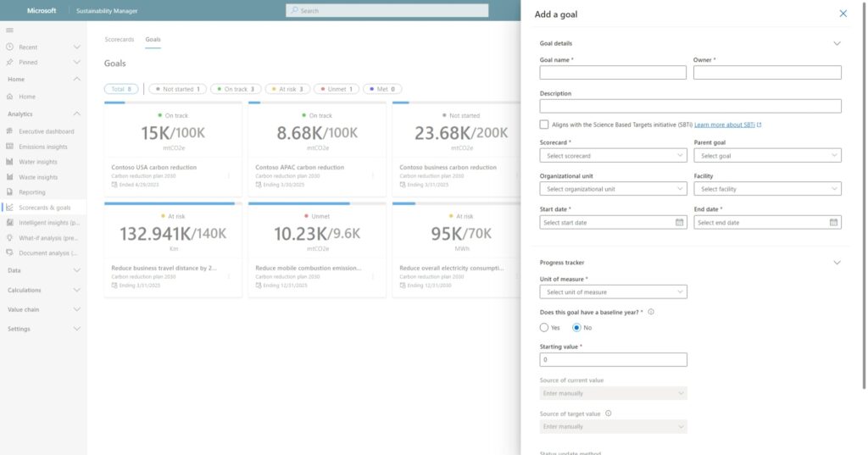Click external link icon after Learn more about SBTi
The height and width of the screenshot is (455, 868).
click(759, 125)
